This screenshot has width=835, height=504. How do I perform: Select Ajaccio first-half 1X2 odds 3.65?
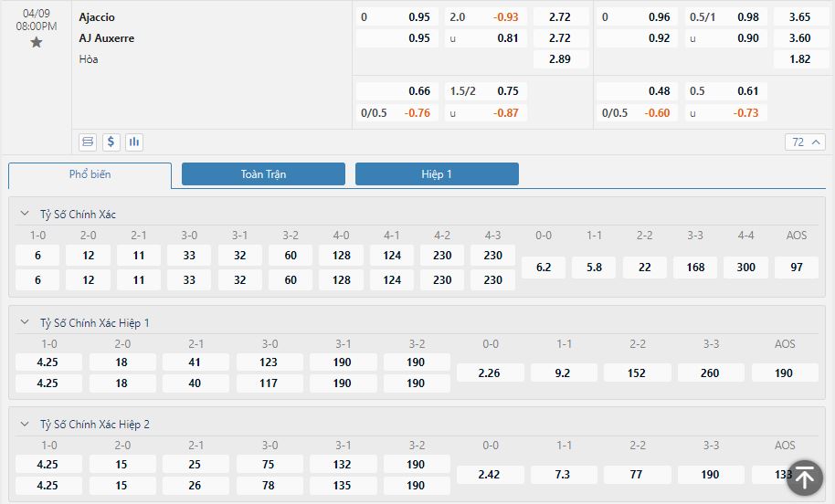tap(800, 17)
